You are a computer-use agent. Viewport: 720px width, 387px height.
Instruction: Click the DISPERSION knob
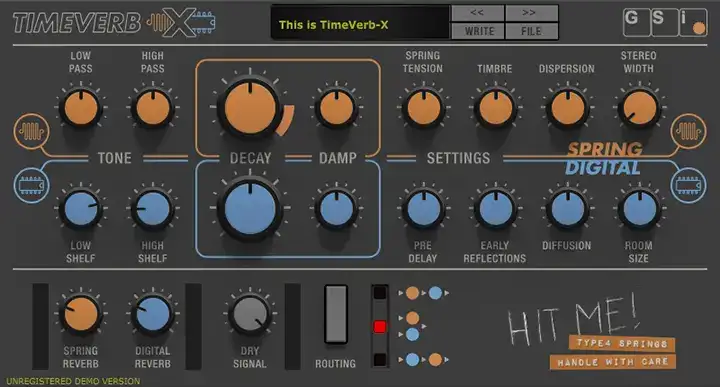click(568, 108)
